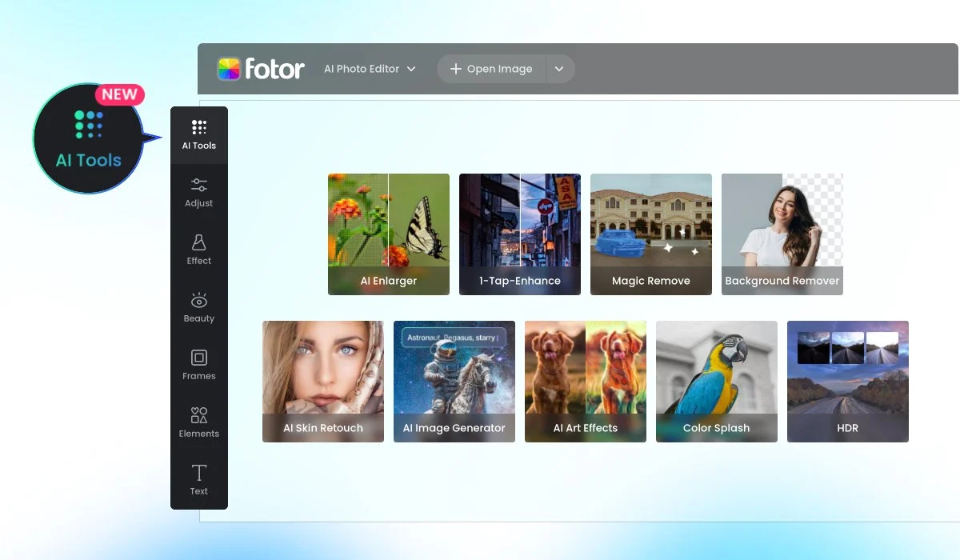Image resolution: width=960 pixels, height=560 pixels.
Task: Open the AI Skin Retouch card
Action: coord(323,382)
